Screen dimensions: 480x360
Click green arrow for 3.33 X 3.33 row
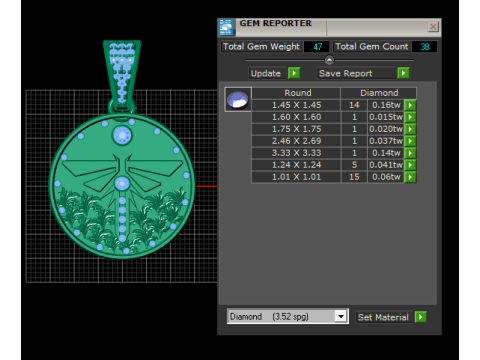click(x=410, y=153)
